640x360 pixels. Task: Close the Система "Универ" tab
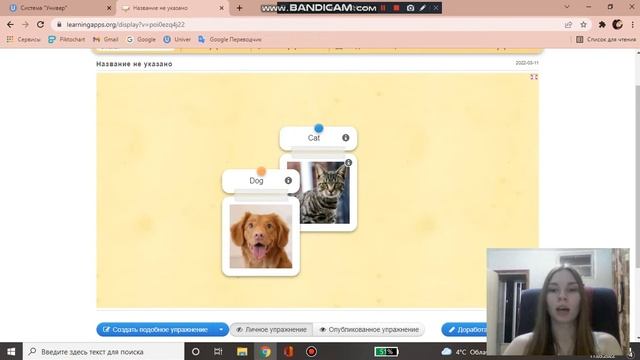click(109, 8)
